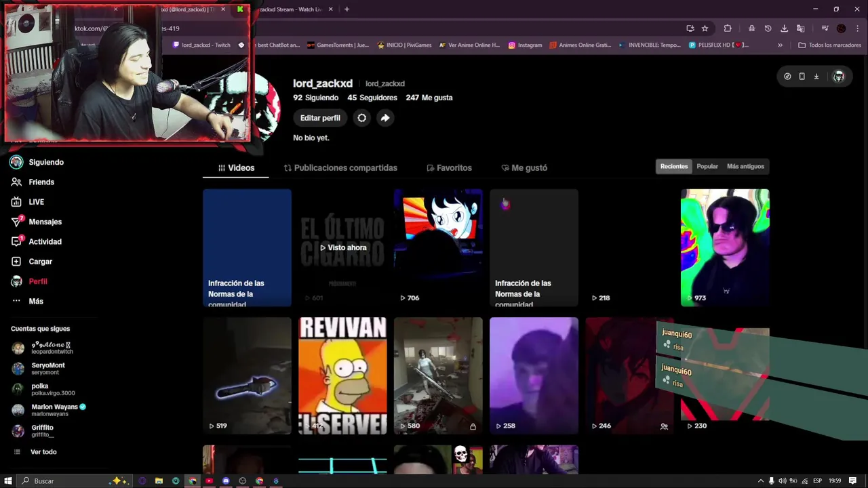
Task: Sort videos by Popular
Action: [x=707, y=166]
